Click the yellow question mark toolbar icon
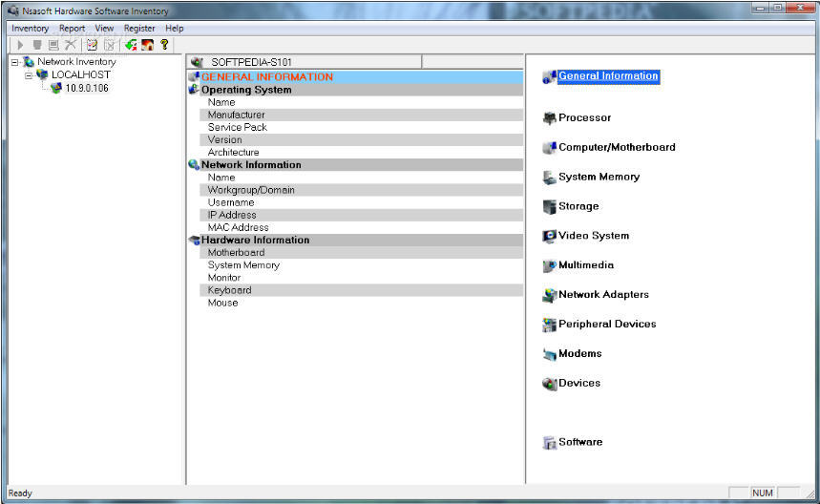 click(x=164, y=45)
